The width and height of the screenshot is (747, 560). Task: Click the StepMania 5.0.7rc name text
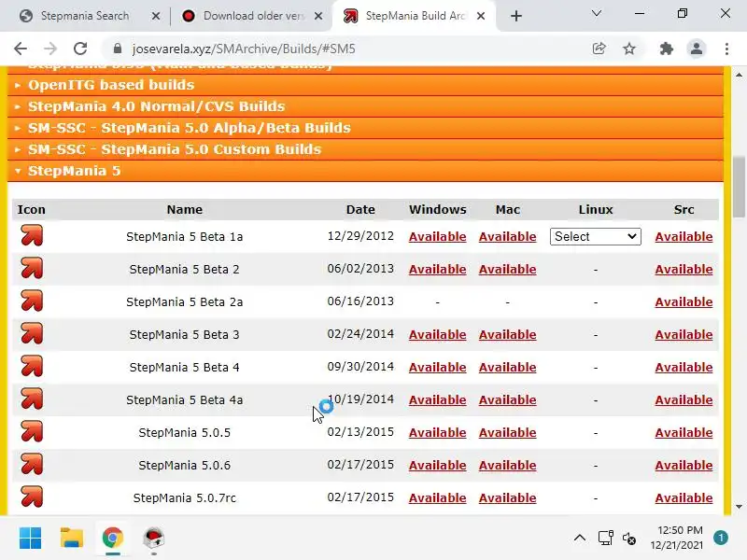(184, 498)
